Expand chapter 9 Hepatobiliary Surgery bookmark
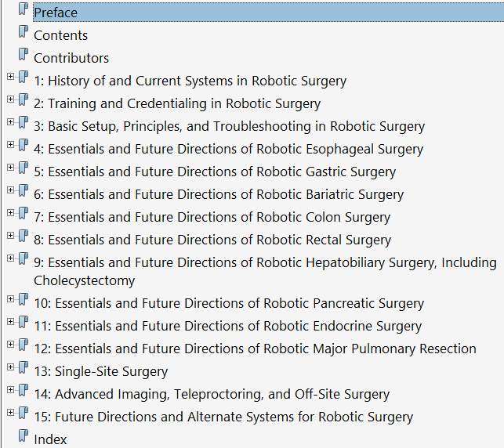This screenshot has width=504, height=448. (10, 258)
